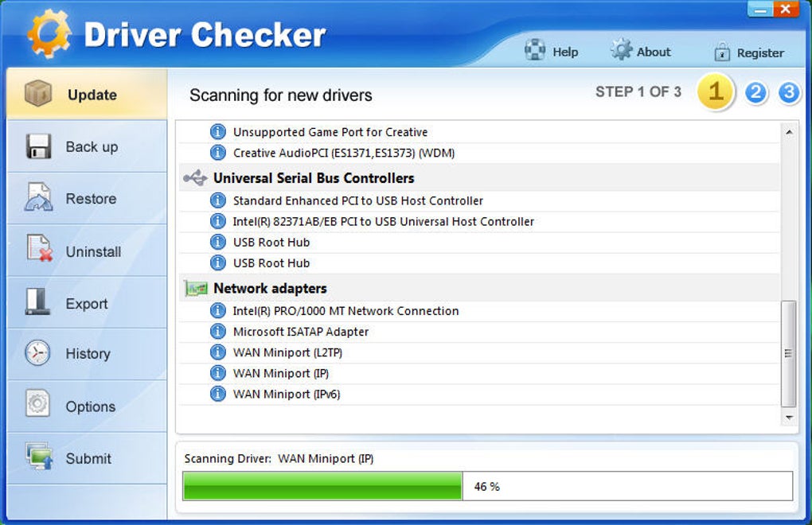Select Creative AudioPCI (ES1371,ES1373) (WDM) row
The image size is (812, 525).
click(x=479, y=153)
